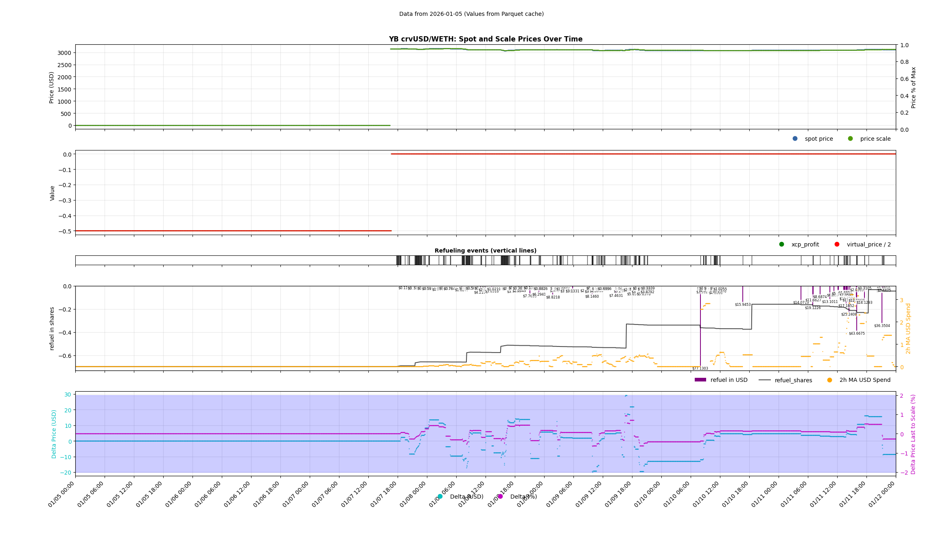Viewport: 943px width, 560px height.
Task: Click the refuel_shares legend line sample
Action: click(765, 380)
